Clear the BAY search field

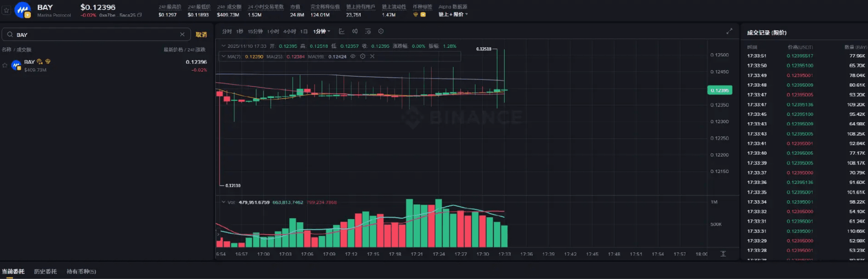[182, 34]
